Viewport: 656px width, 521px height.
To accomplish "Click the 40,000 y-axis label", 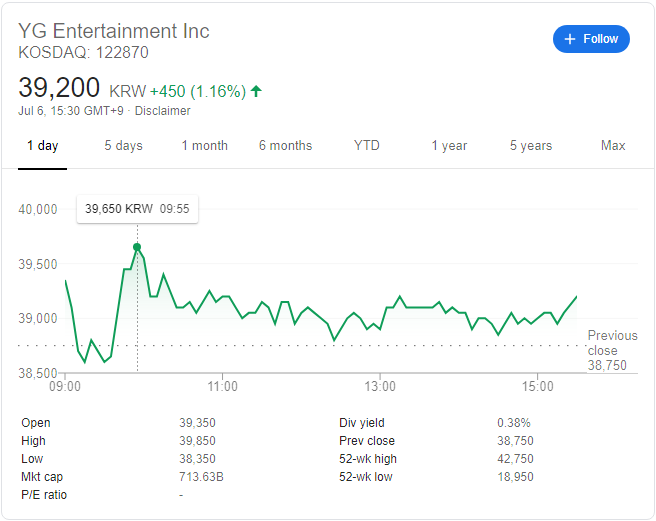I will click(38, 209).
